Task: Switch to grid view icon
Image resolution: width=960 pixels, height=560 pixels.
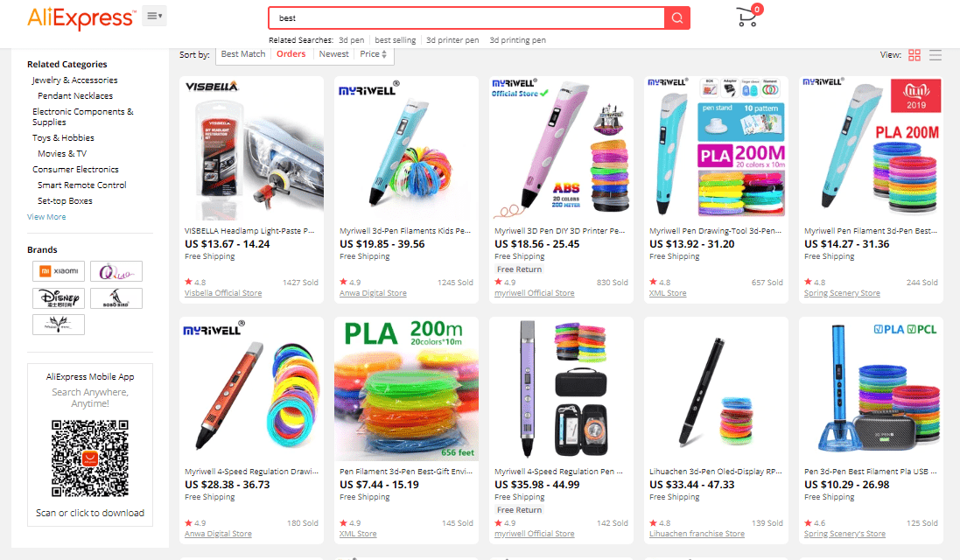Action: (914, 55)
